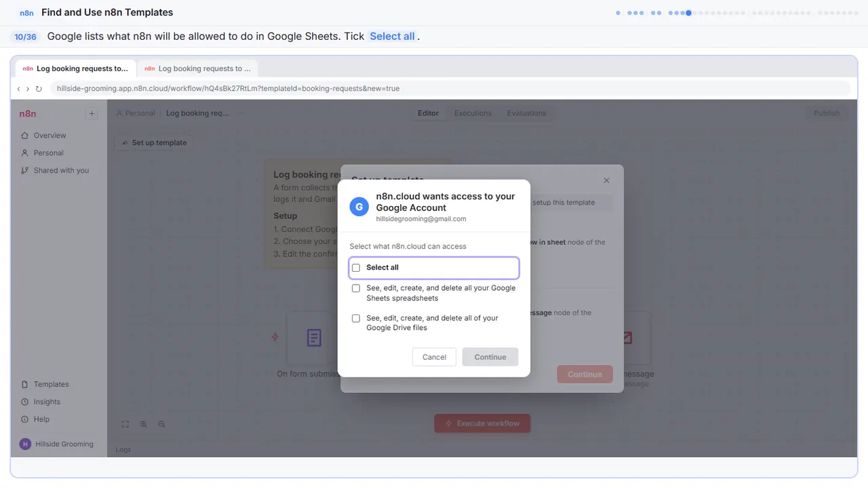
Task: Tick the Select all checkbox
Action: [356, 268]
